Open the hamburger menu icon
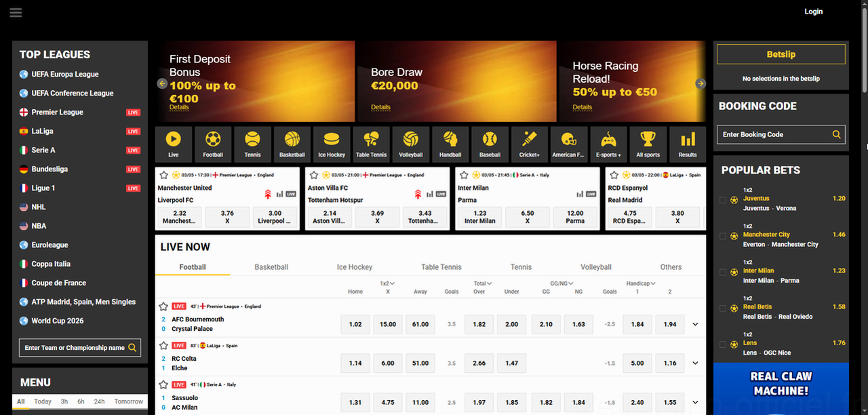The image size is (868, 415). click(16, 13)
